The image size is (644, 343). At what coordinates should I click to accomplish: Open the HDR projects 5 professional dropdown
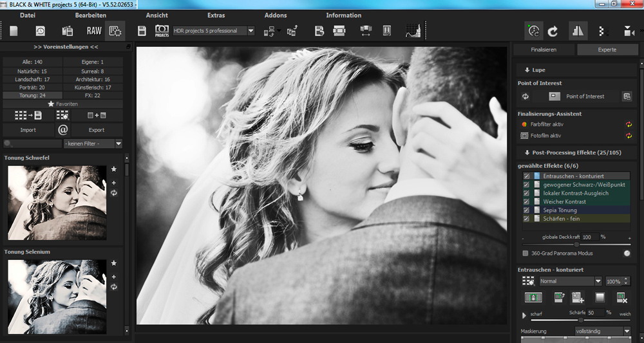(251, 31)
